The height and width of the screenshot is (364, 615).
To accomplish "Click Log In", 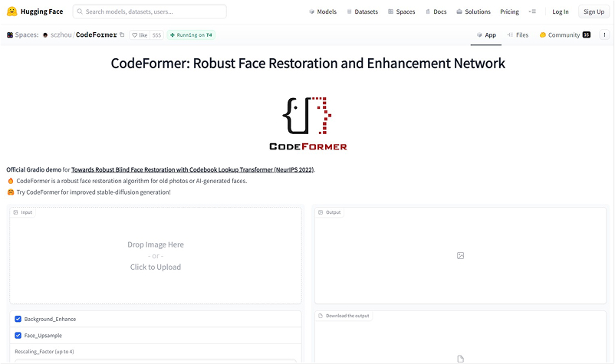I will 560,11.
